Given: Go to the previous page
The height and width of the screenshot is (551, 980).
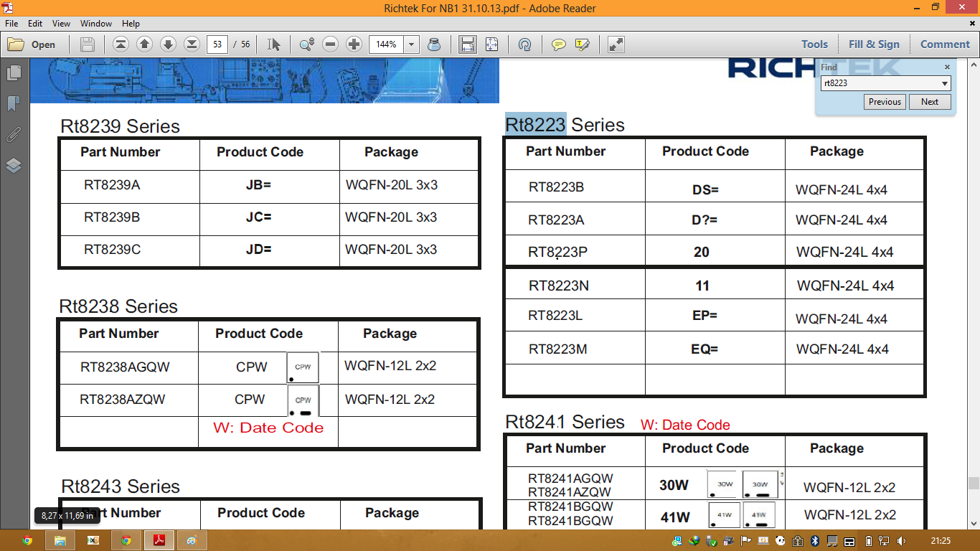Looking at the screenshot, I should click(x=144, y=44).
